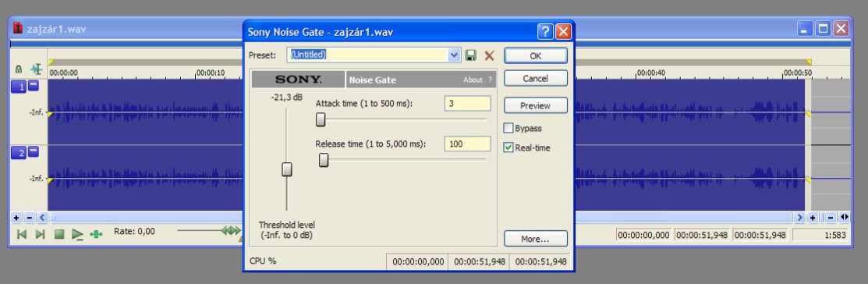Click the yellow selection start marker

point(51,62)
